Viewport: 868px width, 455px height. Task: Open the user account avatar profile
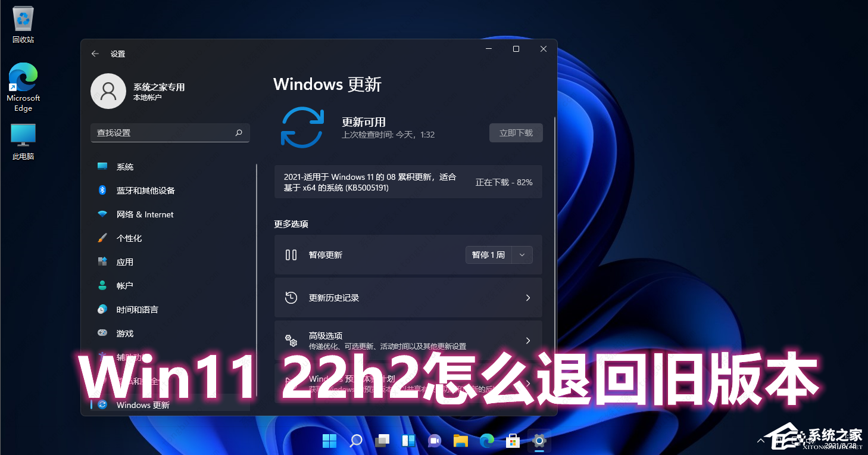tap(108, 91)
